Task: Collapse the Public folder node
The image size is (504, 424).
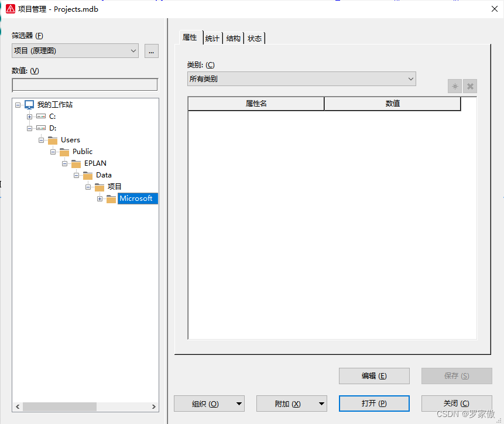Action: click(x=53, y=152)
